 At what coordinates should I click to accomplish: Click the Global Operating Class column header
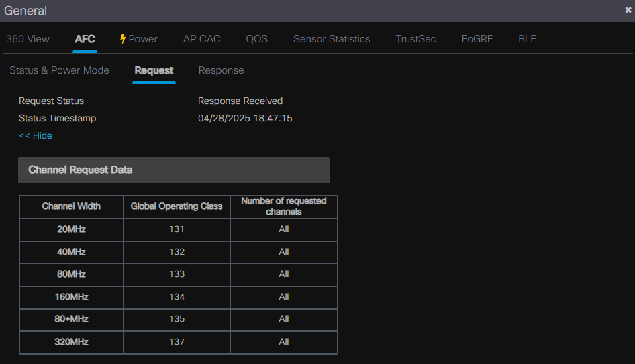pyautogui.click(x=177, y=206)
